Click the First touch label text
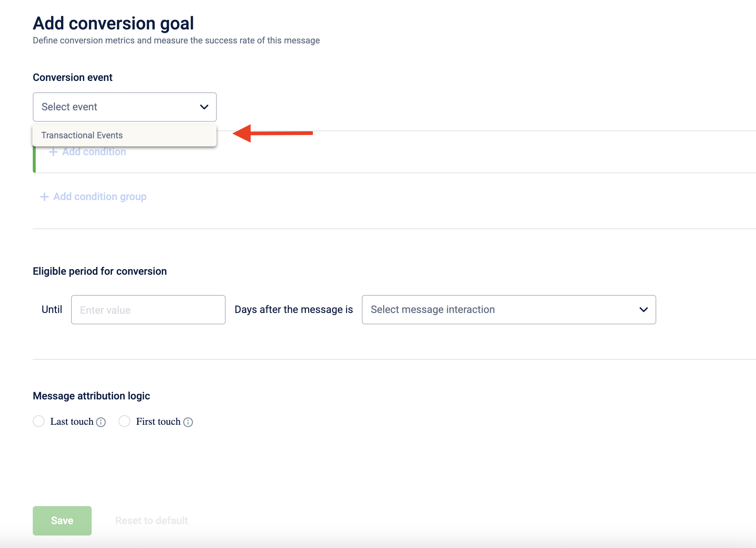 coord(158,421)
